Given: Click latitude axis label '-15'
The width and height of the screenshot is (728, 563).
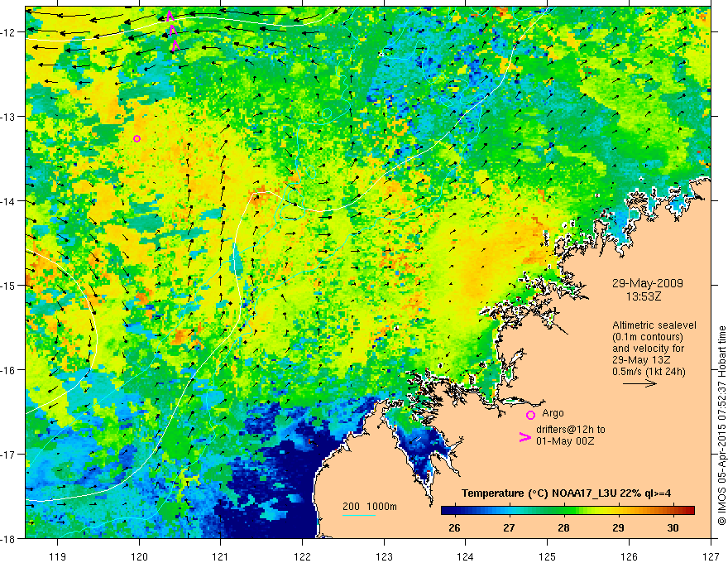Looking at the screenshot, I should pos(8,285).
